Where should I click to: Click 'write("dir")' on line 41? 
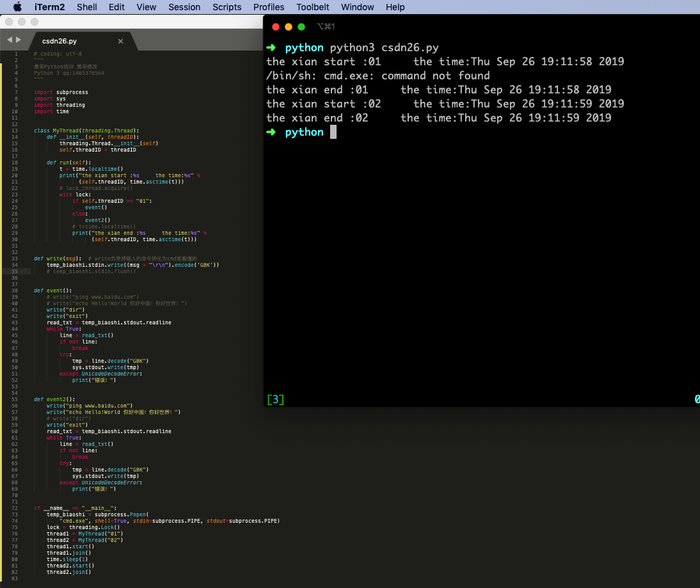tap(66, 310)
